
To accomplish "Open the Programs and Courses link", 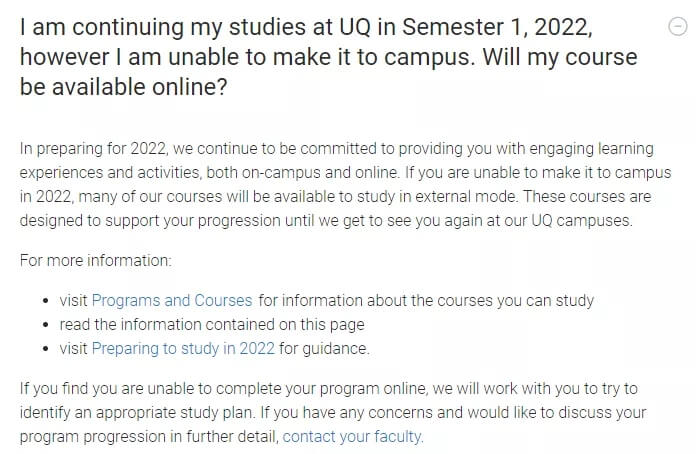I will click(172, 300).
